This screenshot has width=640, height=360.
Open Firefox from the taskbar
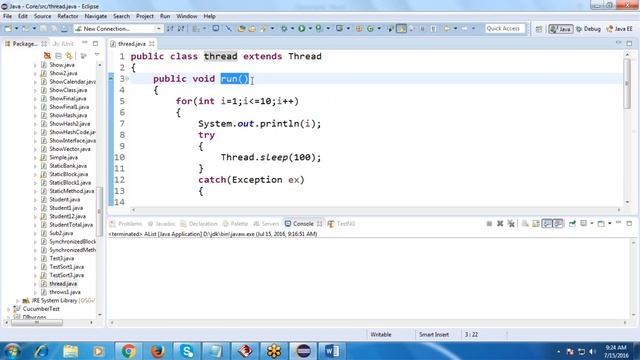158,351
